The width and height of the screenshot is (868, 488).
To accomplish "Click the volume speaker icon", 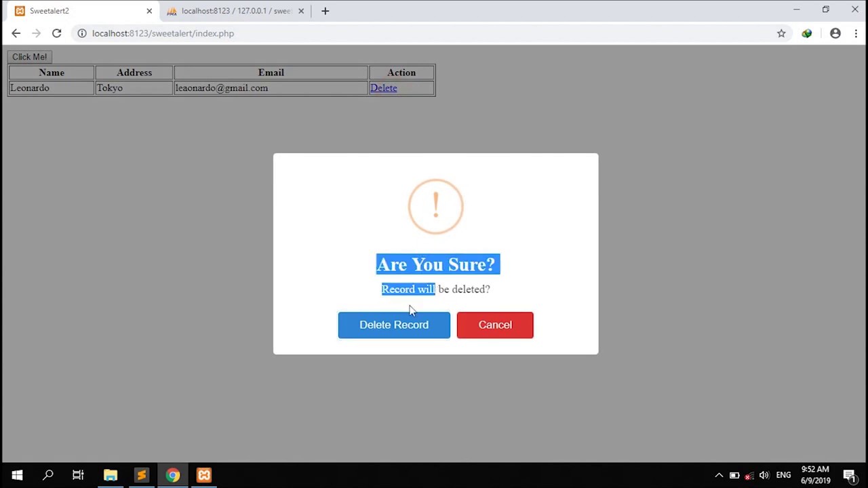I will click(x=764, y=475).
